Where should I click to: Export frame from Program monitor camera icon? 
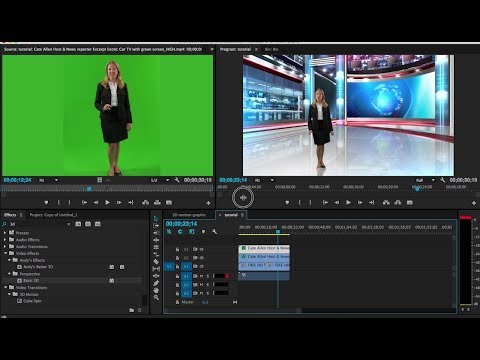tap(410, 202)
